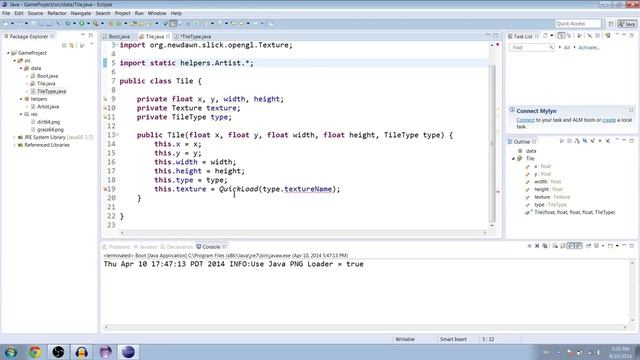Click the Quick Access search field
Viewport: 640px width, 360px height.
[x=578, y=24]
